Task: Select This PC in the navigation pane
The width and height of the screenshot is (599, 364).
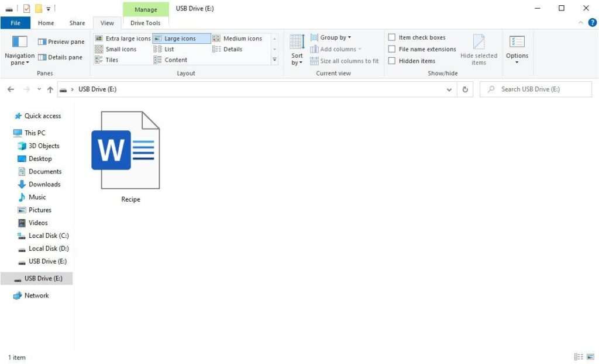Action: [29, 133]
